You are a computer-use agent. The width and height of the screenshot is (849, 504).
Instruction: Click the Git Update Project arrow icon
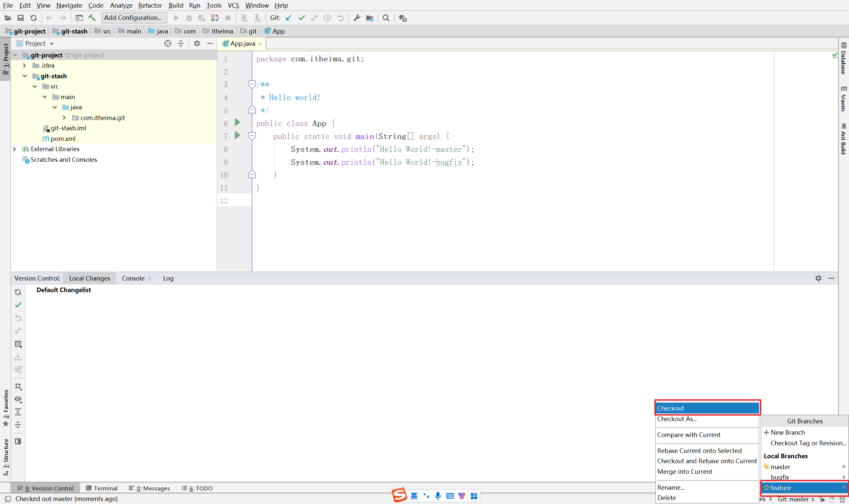289,18
